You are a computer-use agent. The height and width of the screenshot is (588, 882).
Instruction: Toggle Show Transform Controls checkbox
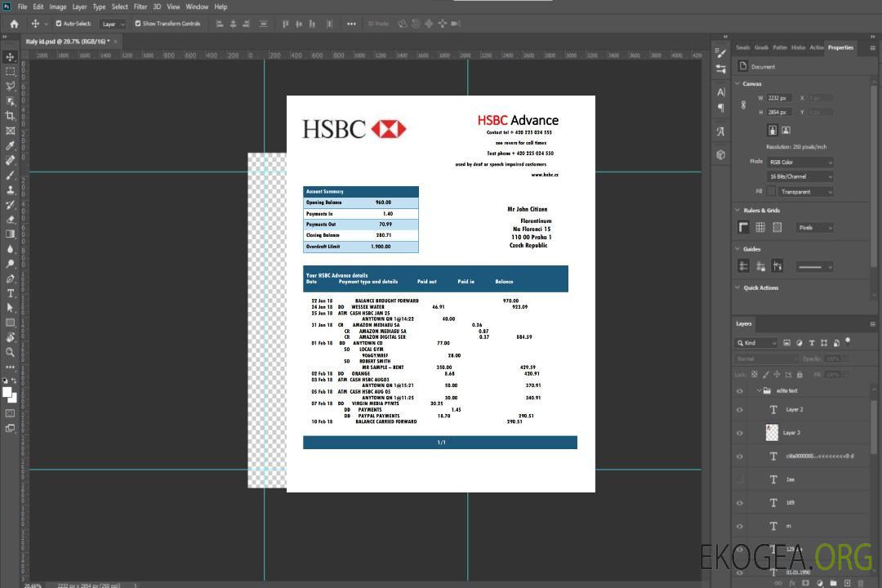click(x=138, y=24)
